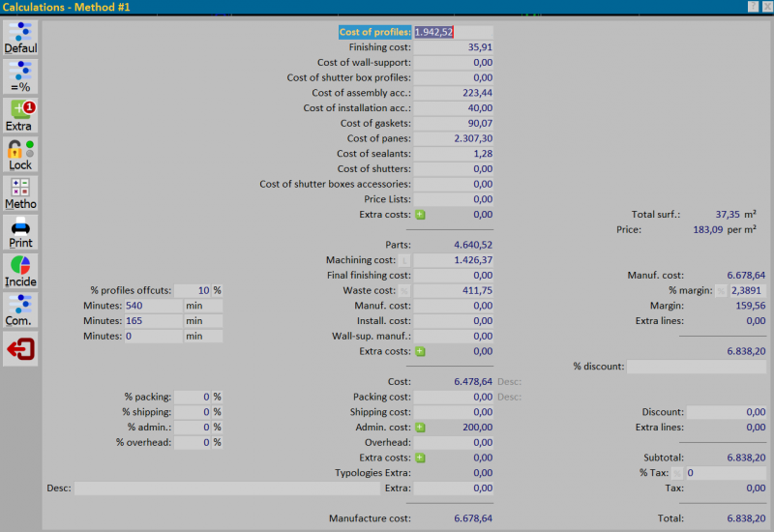Viewport: 774px width, 532px height.
Task: Click the Overhead value field
Action: coord(453,443)
